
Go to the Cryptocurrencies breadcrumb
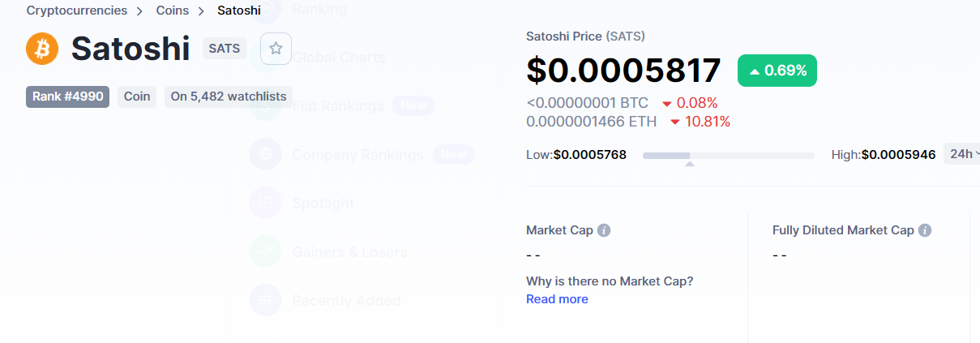[x=77, y=11]
